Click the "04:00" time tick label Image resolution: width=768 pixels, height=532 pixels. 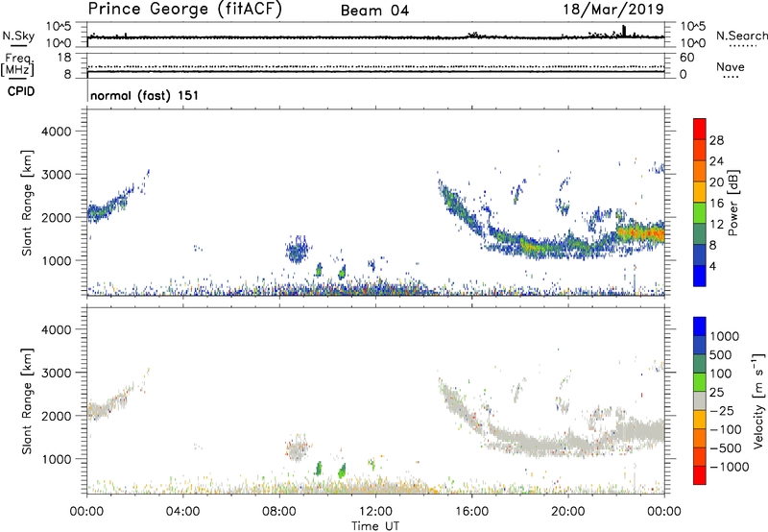pos(182,512)
